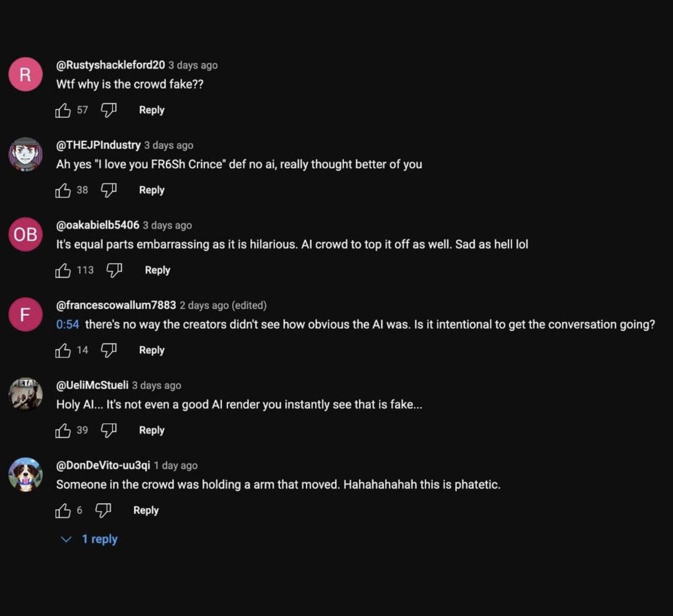Like @THEJPIndustry's comment
Screen dimensions: 673x616
pos(63,191)
